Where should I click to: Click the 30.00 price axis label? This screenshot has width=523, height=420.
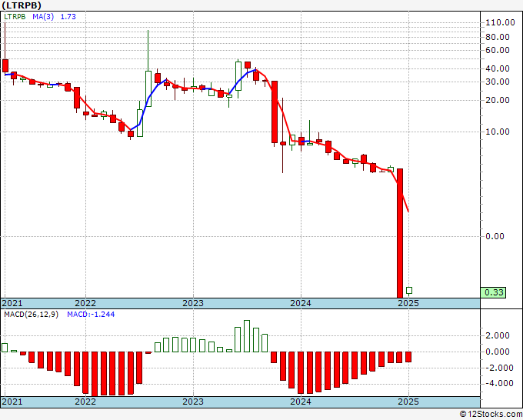498,82
